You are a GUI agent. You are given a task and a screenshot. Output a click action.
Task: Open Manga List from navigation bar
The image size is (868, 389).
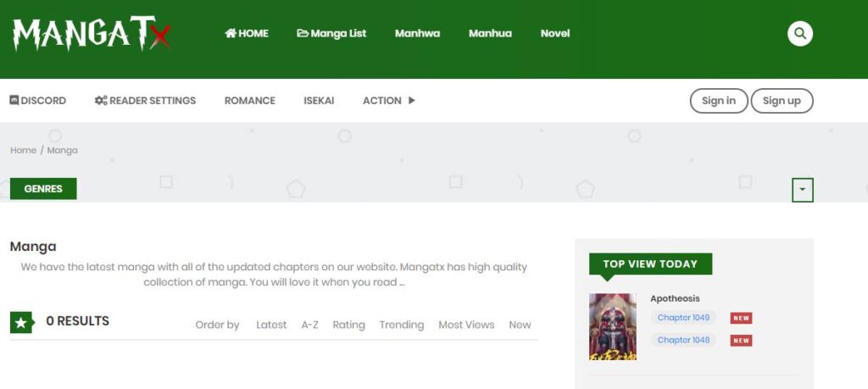point(331,34)
